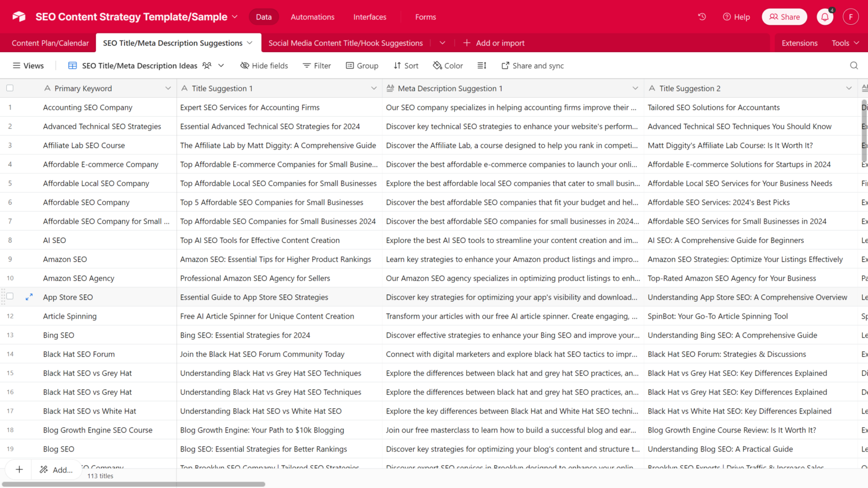Click the horizontal scrollbar at bottom

[x=134, y=484]
